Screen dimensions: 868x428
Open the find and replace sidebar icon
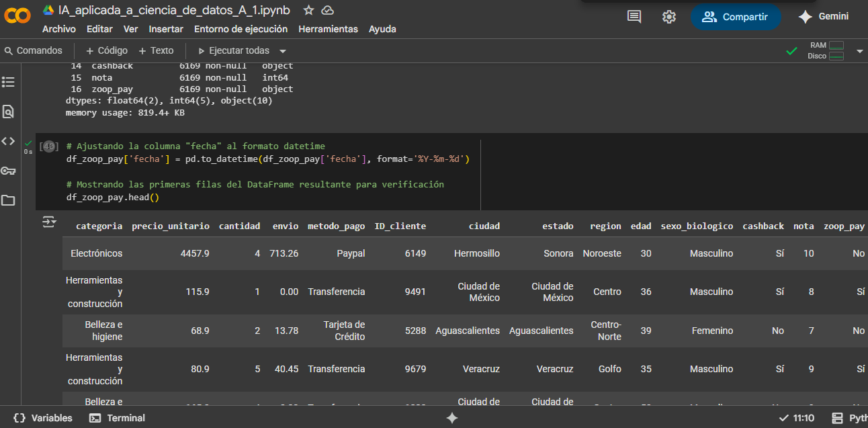(8, 112)
